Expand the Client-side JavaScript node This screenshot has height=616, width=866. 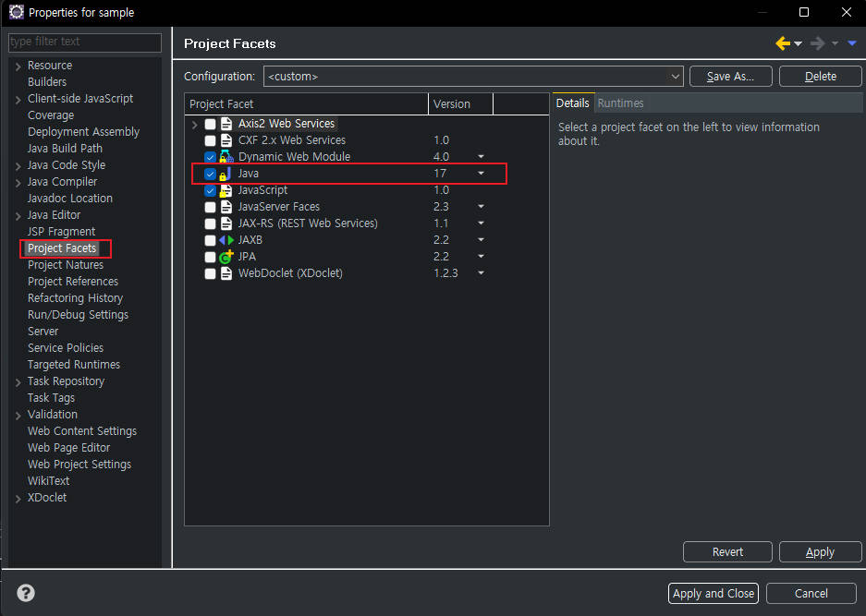18,100
